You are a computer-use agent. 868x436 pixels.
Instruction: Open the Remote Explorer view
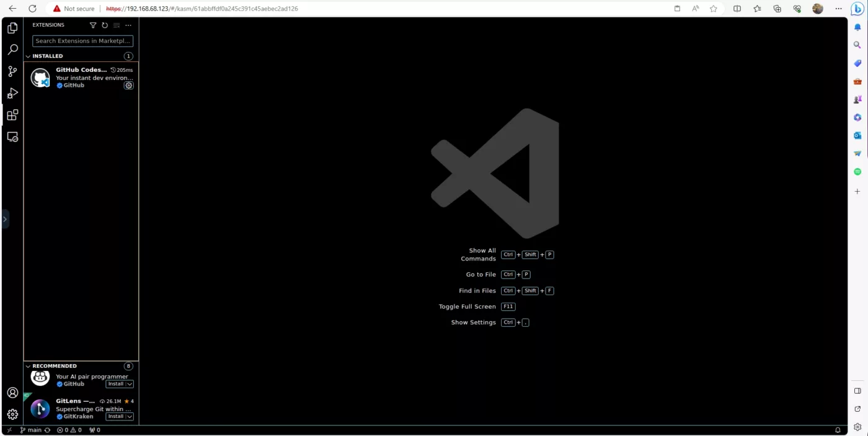pos(12,136)
